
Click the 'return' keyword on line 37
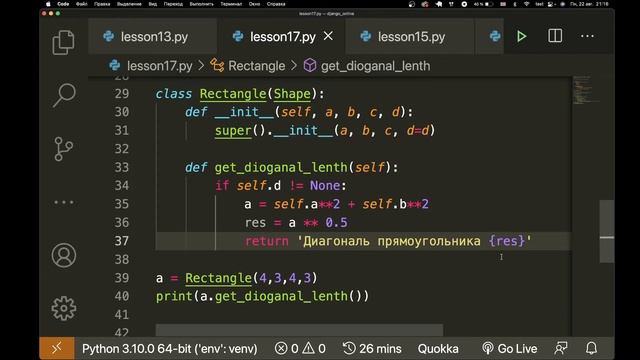coord(267,241)
